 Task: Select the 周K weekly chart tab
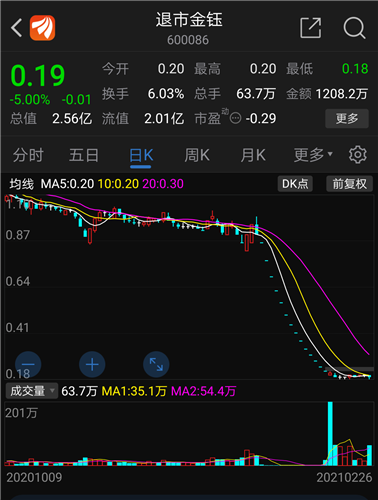click(197, 155)
